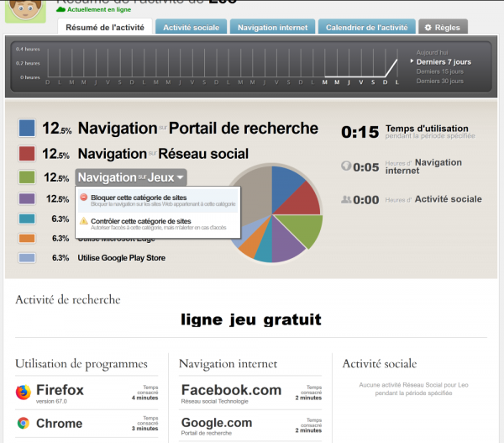504x443 pixels.
Task: Open the Firefox program entry
Action: coord(87,393)
